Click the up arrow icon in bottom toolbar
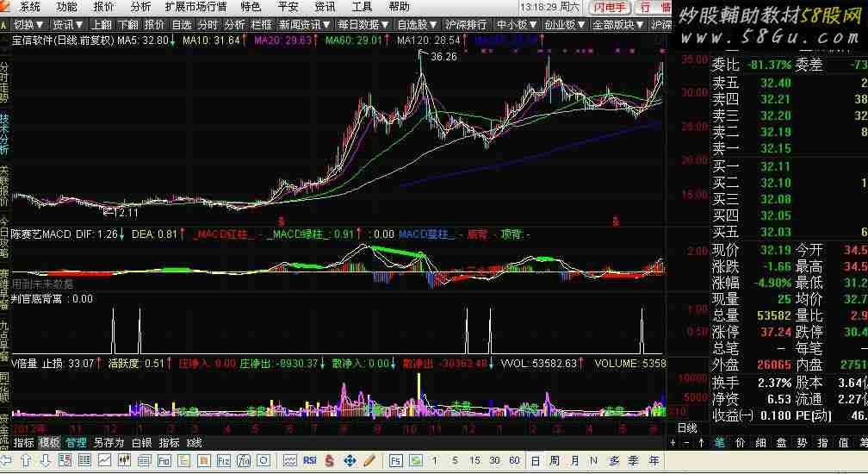Image resolution: width=868 pixels, height=474 pixels. point(26,460)
